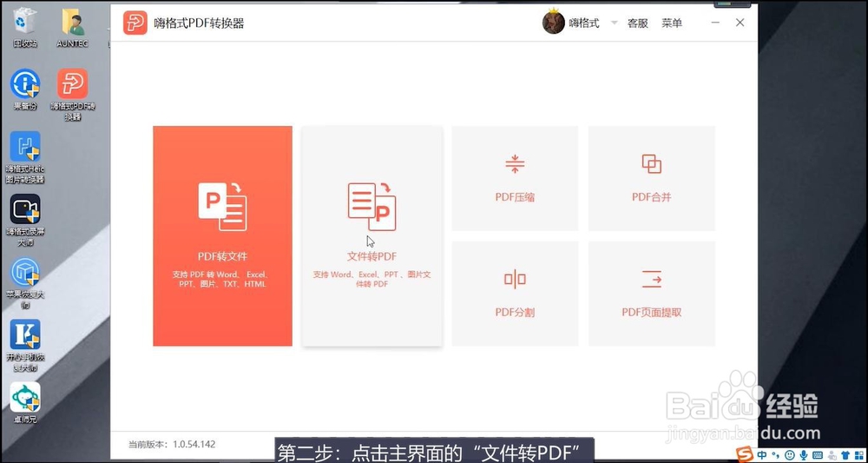Select the 回收站 recycle bin desktop icon
The height and width of the screenshot is (463, 868).
(25, 27)
